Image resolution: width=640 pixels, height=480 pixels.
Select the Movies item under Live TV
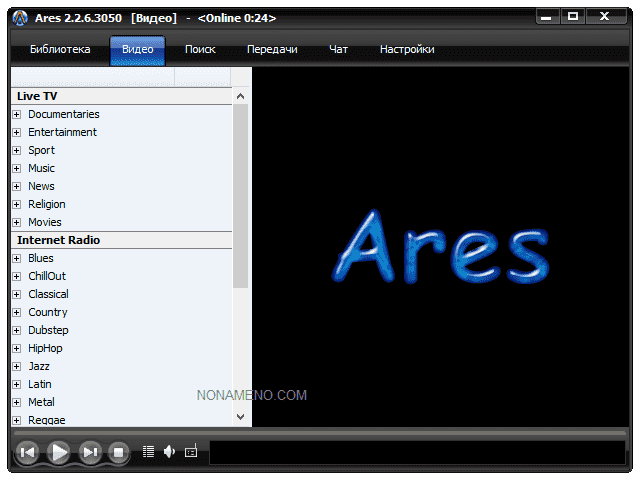click(x=45, y=223)
